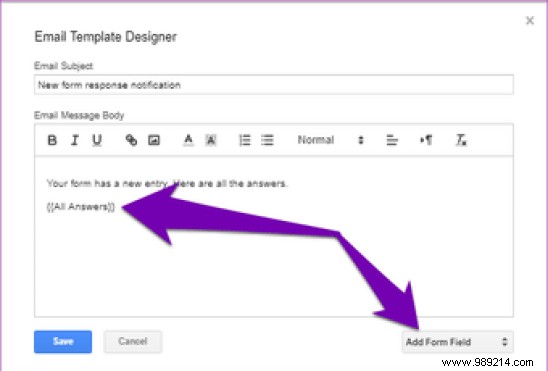548x371 pixels.
Task: Insert an image into the message
Action: (154, 140)
